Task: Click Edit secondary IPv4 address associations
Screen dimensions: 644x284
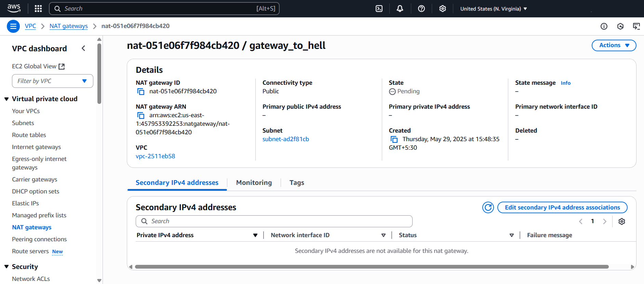Action: (x=562, y=207)
